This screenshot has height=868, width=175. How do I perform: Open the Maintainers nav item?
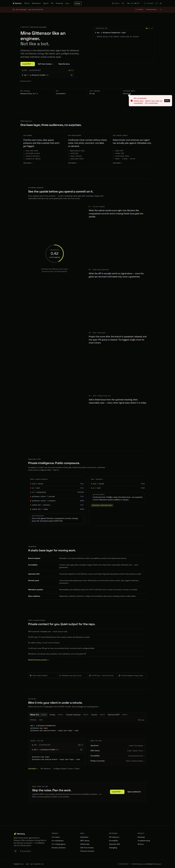(36, 3)
